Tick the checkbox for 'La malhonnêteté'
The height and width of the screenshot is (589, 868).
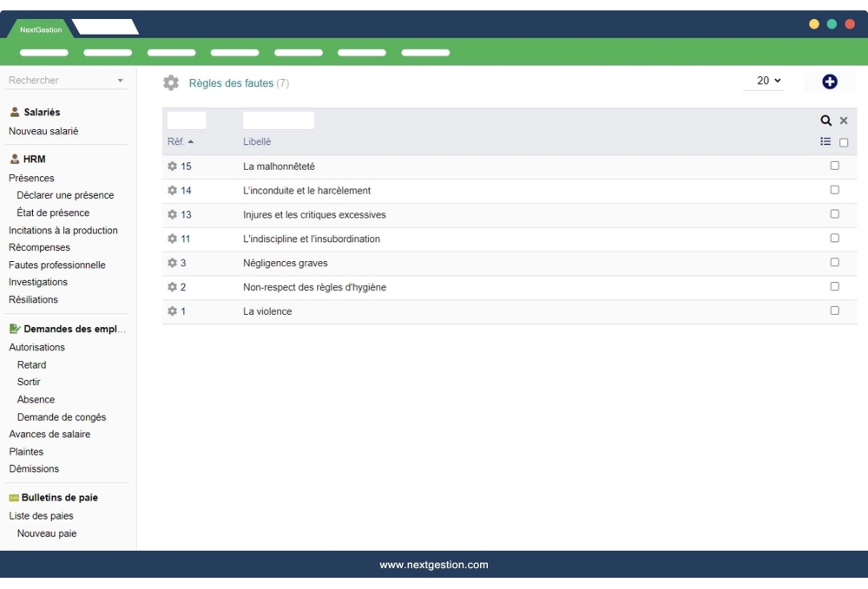coord(836,166)
